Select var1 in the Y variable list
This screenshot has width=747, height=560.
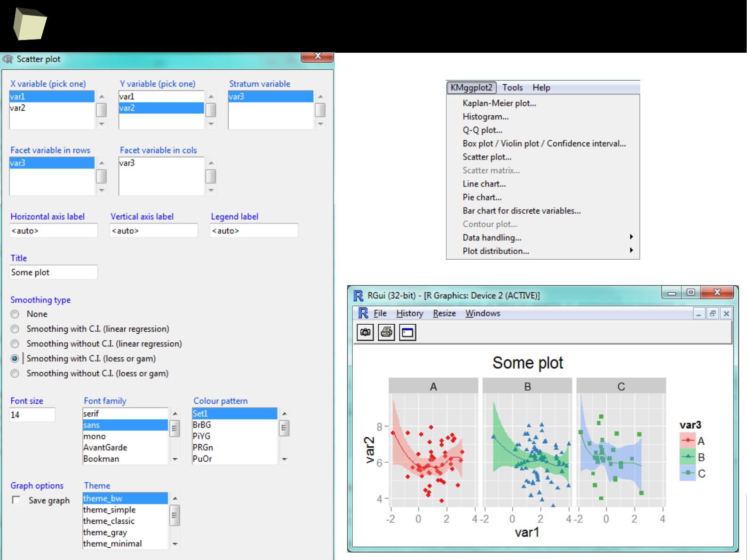(x=161, y=96)
